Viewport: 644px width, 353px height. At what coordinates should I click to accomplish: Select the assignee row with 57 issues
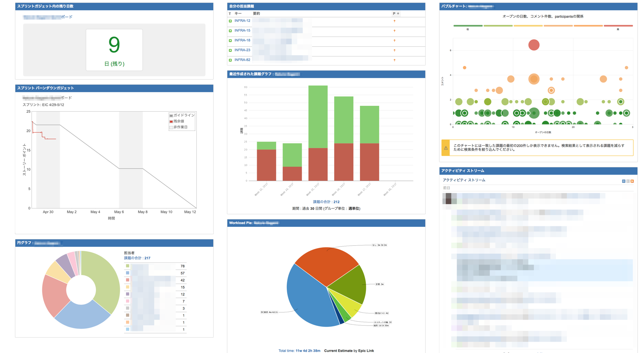pos(155,273)
